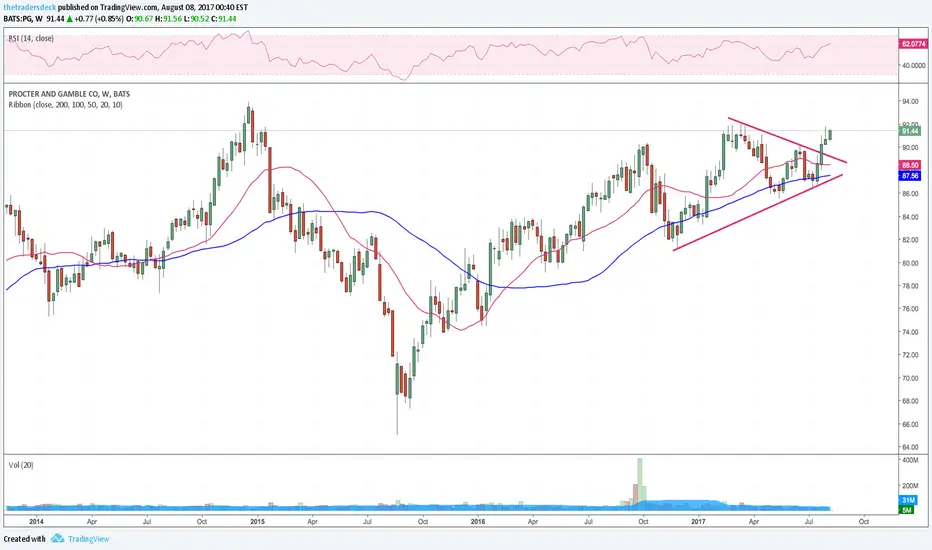Click the Vol (20) indicator label
This screenshot has width=932, height=550.
[x=21, y=465]
